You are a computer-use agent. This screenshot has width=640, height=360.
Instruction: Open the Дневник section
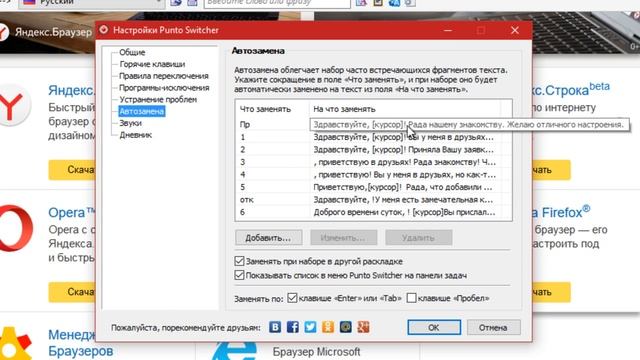tap(136, 135)
